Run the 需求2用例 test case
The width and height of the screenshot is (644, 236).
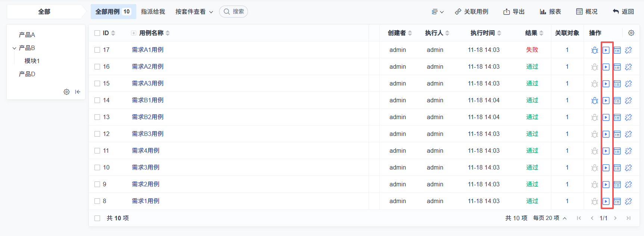pos(606,184)
